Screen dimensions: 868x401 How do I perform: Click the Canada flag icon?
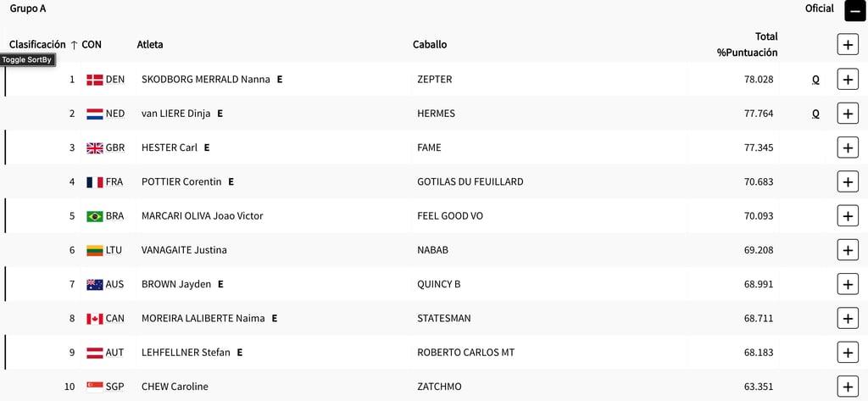pyautogui.click(x=94, y=319)
